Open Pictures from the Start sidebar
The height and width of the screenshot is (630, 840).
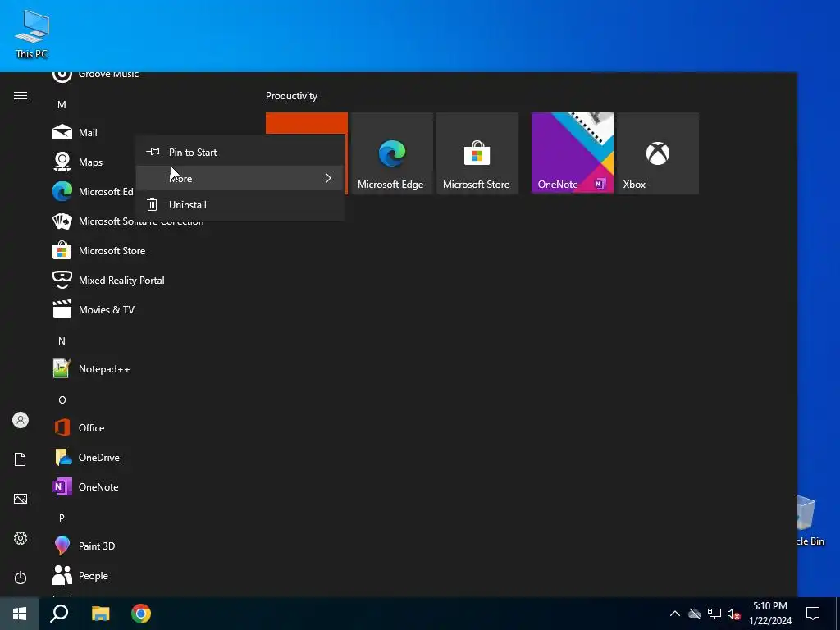click(21, 499)
